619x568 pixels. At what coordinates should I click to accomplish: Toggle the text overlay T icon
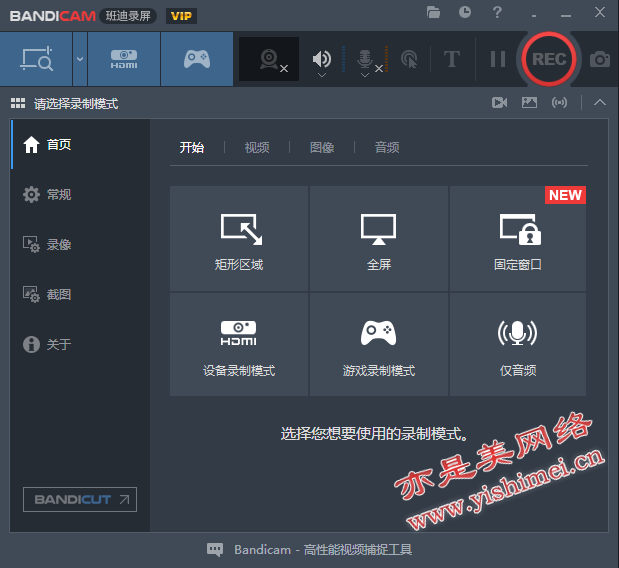[452, 59]
